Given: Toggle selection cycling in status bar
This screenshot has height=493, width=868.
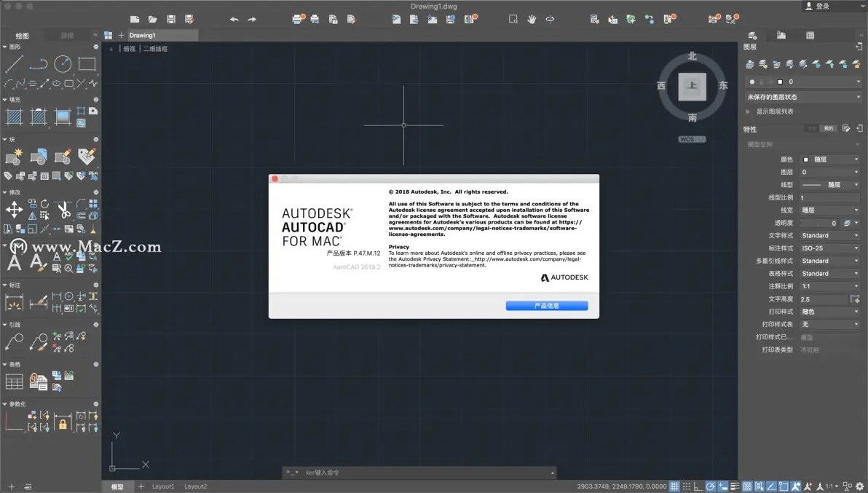Looking at the screenshot, I should [759, 486].
